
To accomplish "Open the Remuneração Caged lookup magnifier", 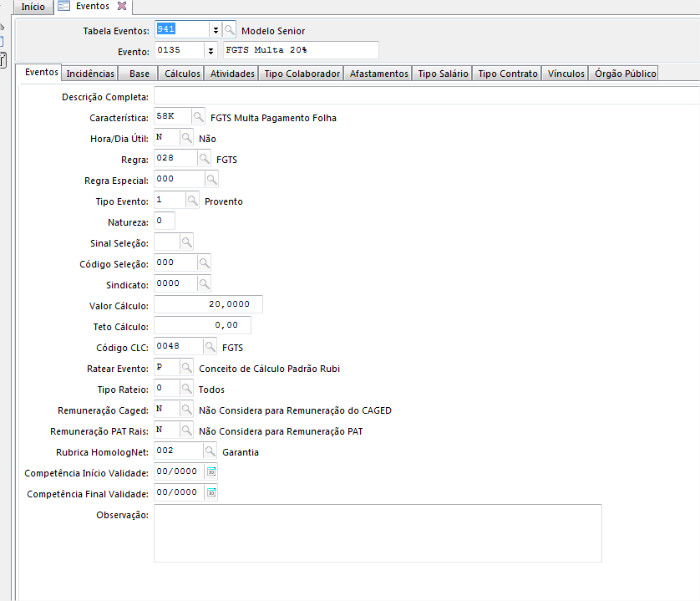I will pyautogui.click(x=186, y=410).
